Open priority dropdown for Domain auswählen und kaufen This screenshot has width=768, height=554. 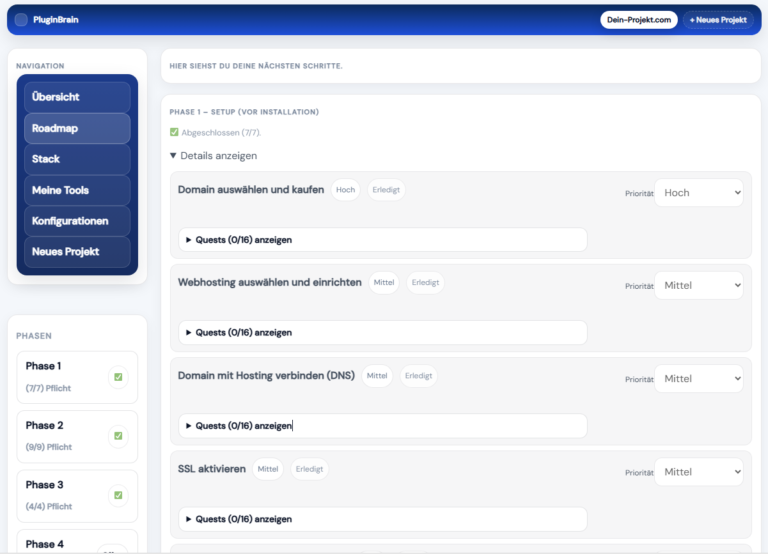699,193
